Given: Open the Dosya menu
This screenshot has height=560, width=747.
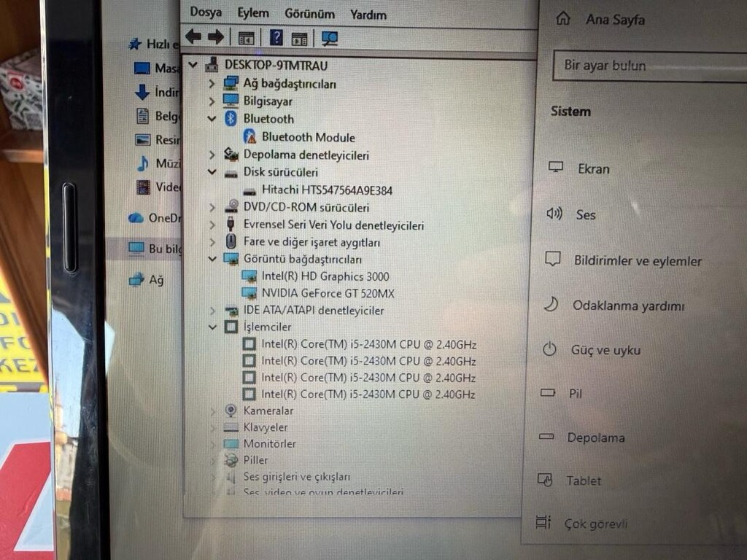Looking at the screenshot, I should (x=206, y=12).
